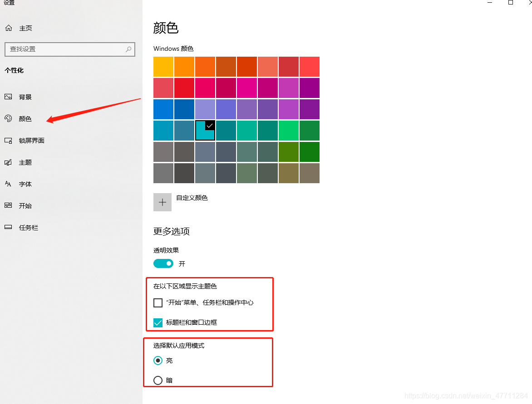Open 主页 home page
The height and width of the screenshot is (404, 532).
pos(25,28)
